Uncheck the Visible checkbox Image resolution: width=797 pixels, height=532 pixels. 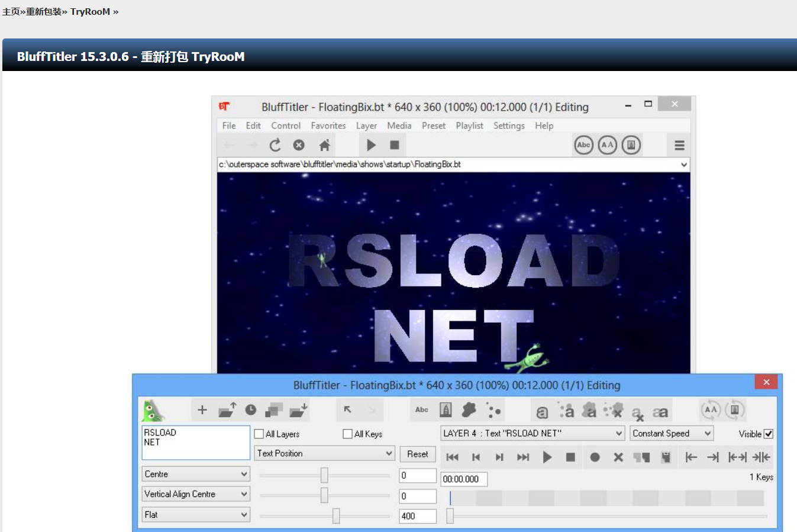point(769,434)
